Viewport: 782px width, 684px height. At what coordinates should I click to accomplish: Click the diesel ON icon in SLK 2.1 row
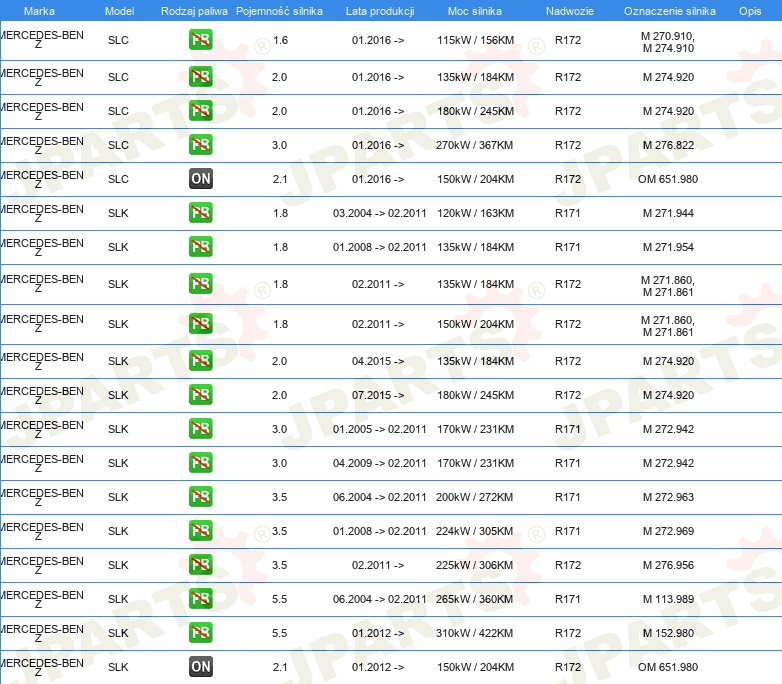click(200, 667)
